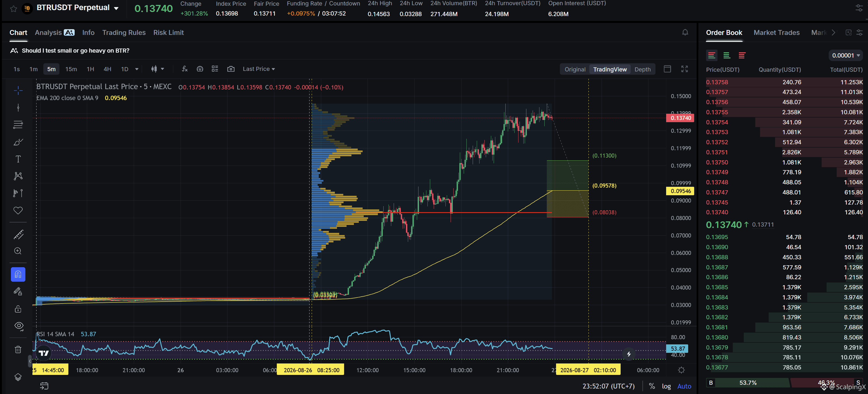Image resolution: width=868 pixels, height=394 pixels.
Task: Open the chart bottom-left replay icon
Action: coord(44,386)
